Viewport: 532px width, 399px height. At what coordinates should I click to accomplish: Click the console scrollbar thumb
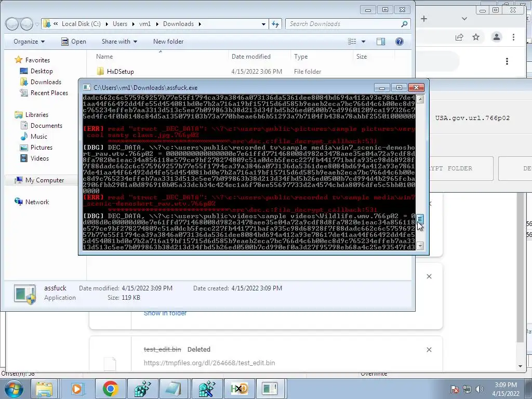tap(420, 219)
